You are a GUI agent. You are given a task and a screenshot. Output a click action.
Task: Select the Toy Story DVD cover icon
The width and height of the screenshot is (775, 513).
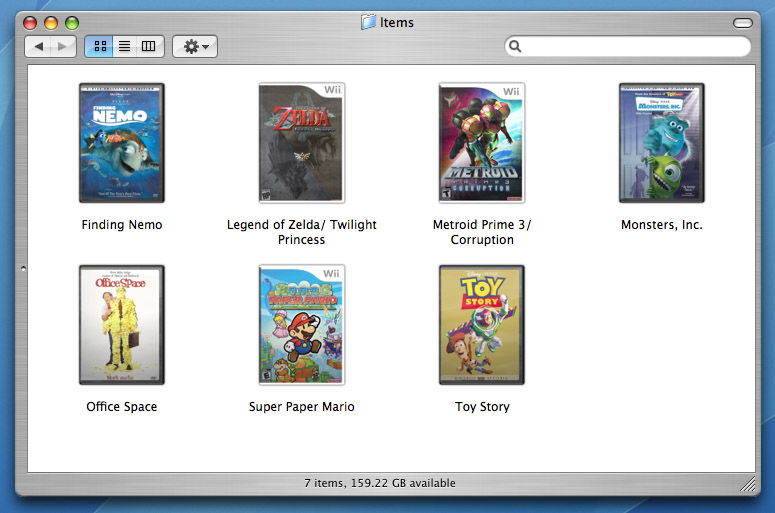482,325
